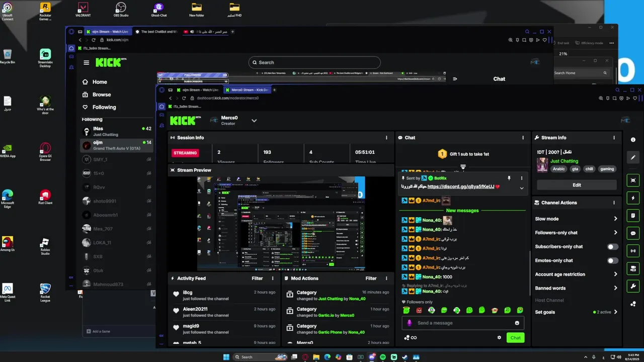Open chat settings gear icon
The width and height of the screenshot is (644, 362).
coord(499,337)
